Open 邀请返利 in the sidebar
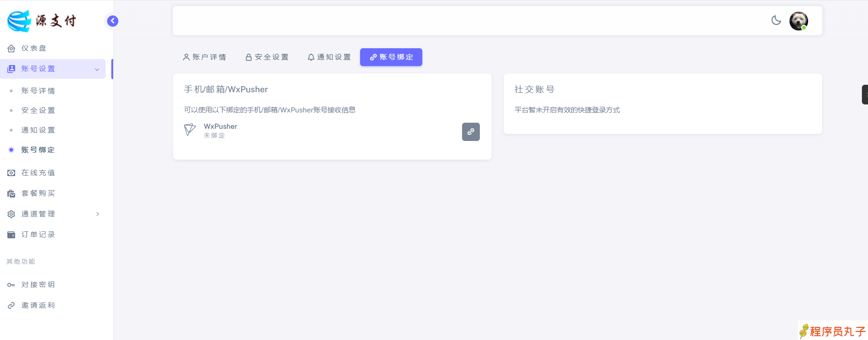This screenshot has width=868, height=340. 53,305
